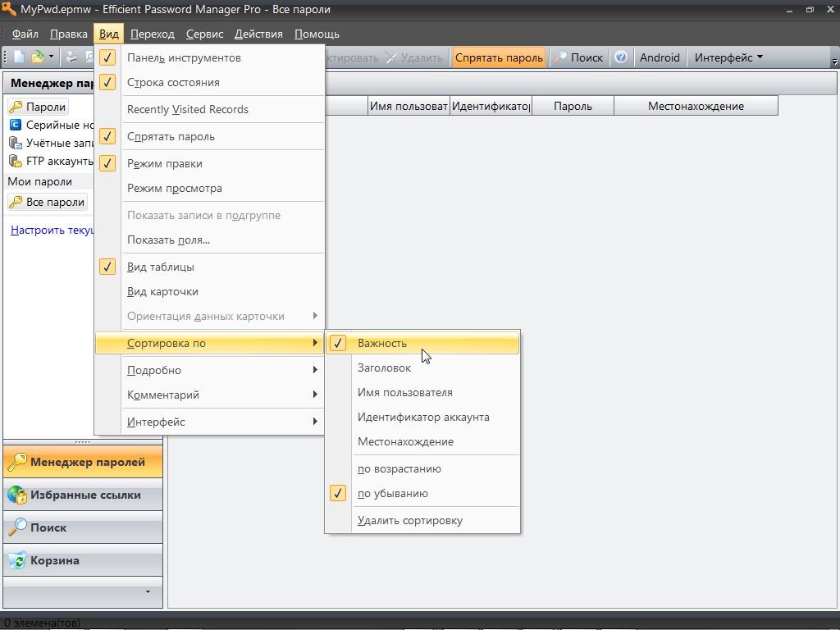The width and height of the screenshot is (840, 630).
Task: Expand Ориентация данных карточки submenu
Action: pos(209,316)
